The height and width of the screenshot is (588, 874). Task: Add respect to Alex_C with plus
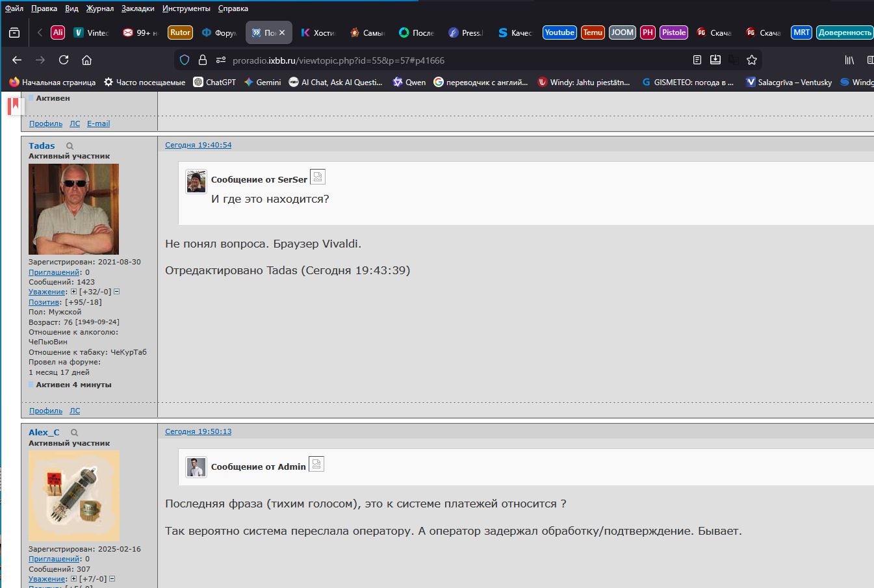click(73, 579)
